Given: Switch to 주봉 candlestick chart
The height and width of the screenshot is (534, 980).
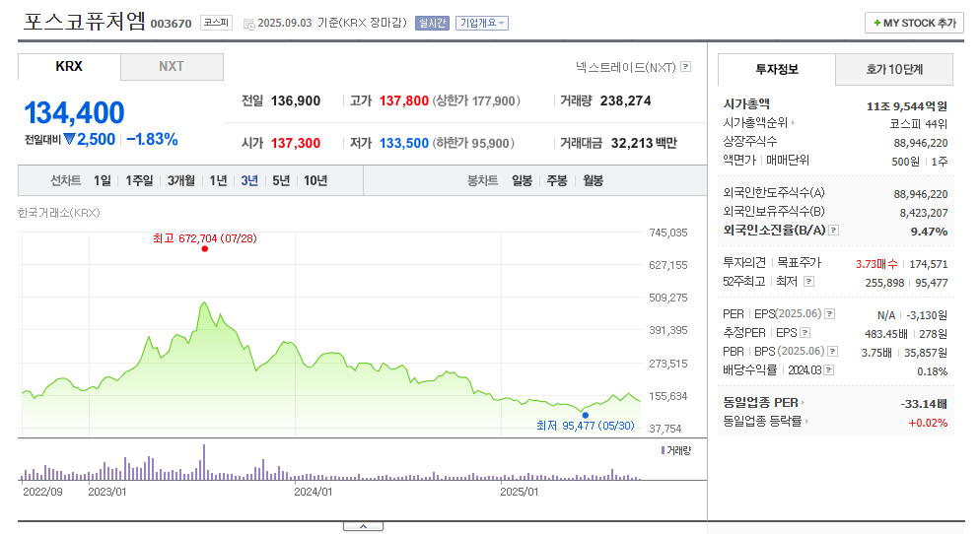Looking at the screenshot, I should 557,180.
